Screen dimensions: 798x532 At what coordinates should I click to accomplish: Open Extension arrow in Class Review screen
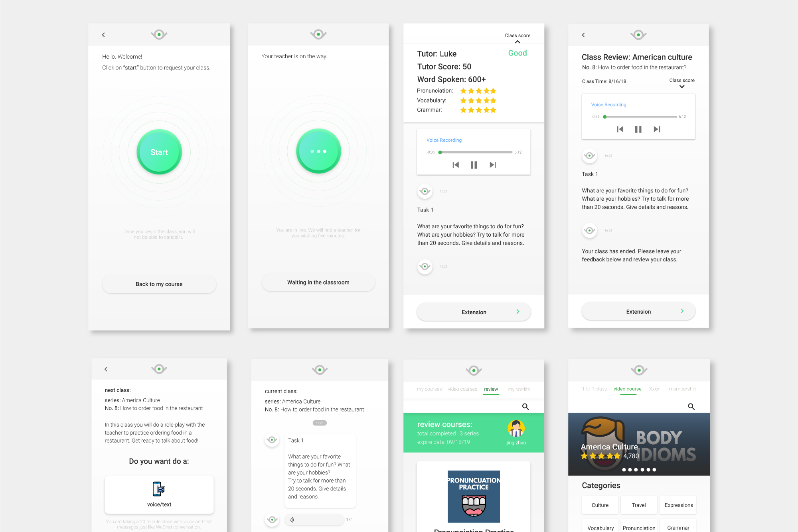(x=682, y=311)
